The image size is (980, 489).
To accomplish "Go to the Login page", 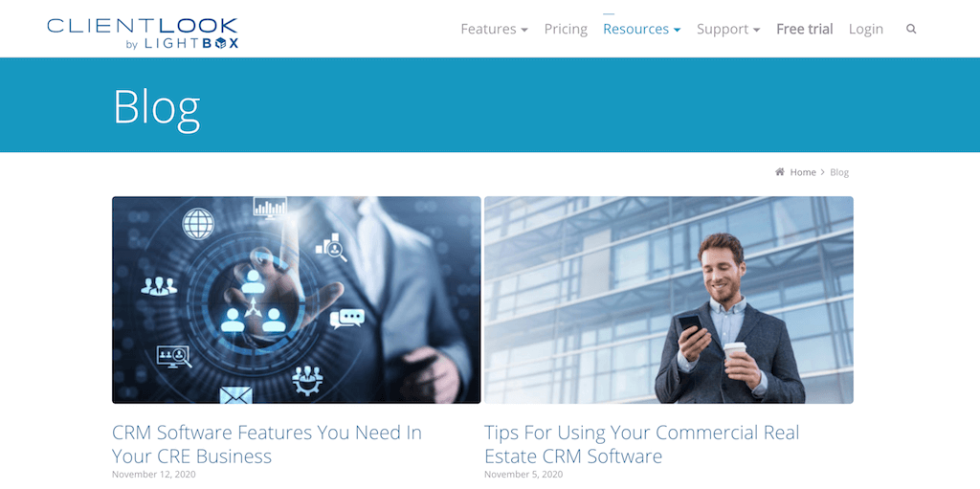I will pyautogui.click(x=865, y=29).
